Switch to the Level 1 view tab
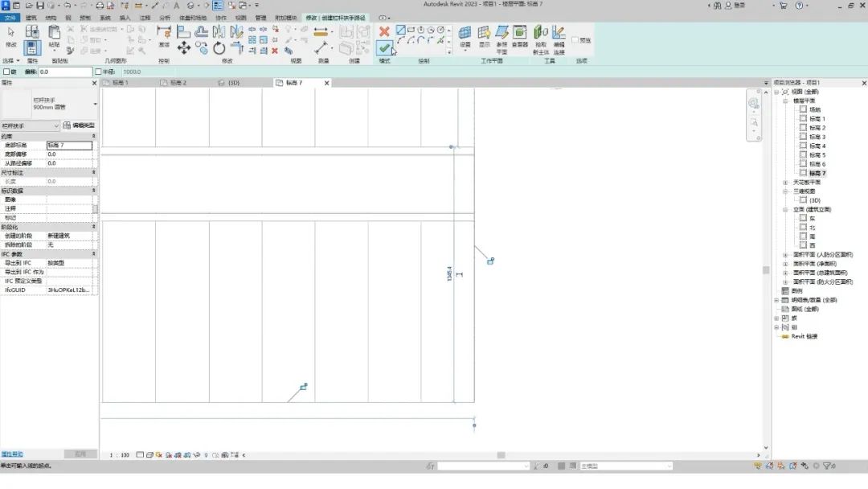The width and height of the screenshot is (868, 489). (120, 83)
